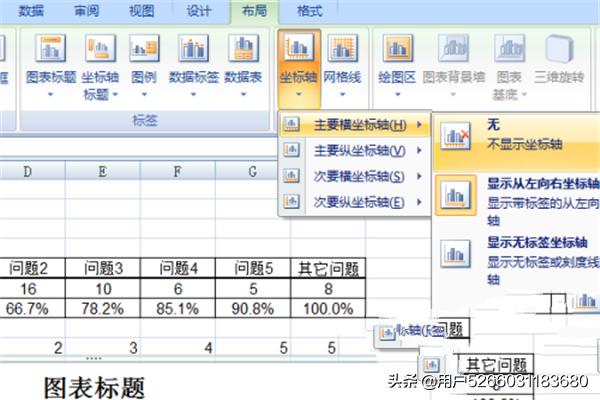Open the 视图 ribbon tab

142,10
